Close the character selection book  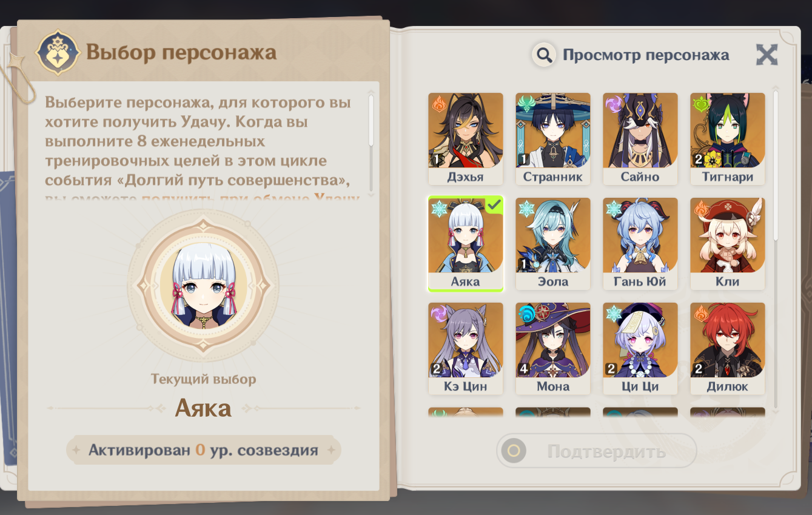[767, 55]
